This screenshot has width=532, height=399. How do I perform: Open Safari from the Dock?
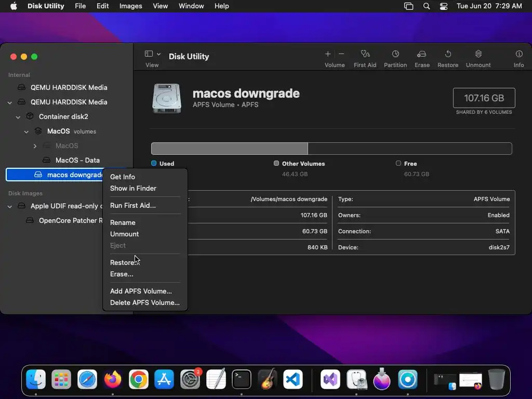pos(87,379)
